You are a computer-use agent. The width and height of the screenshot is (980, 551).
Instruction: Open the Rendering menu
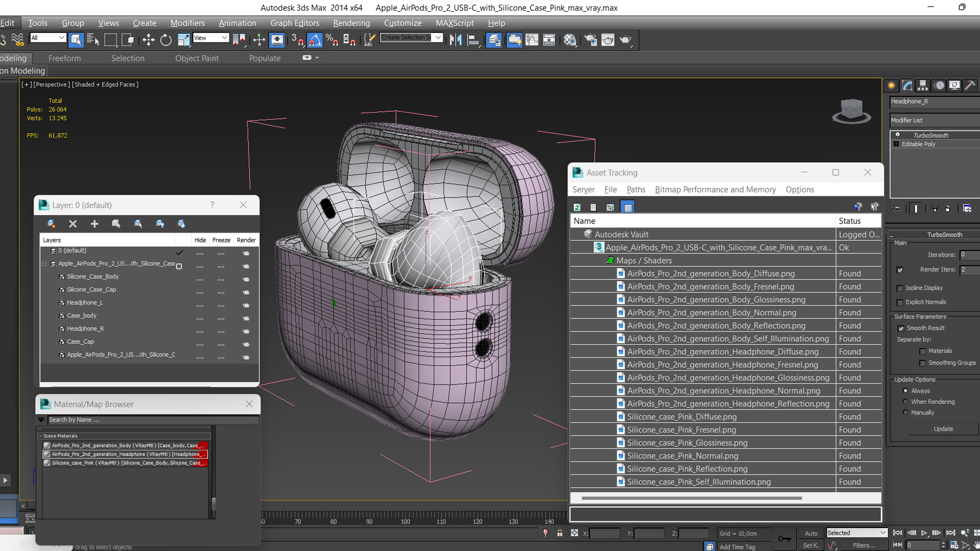click(x=351, y=23)
